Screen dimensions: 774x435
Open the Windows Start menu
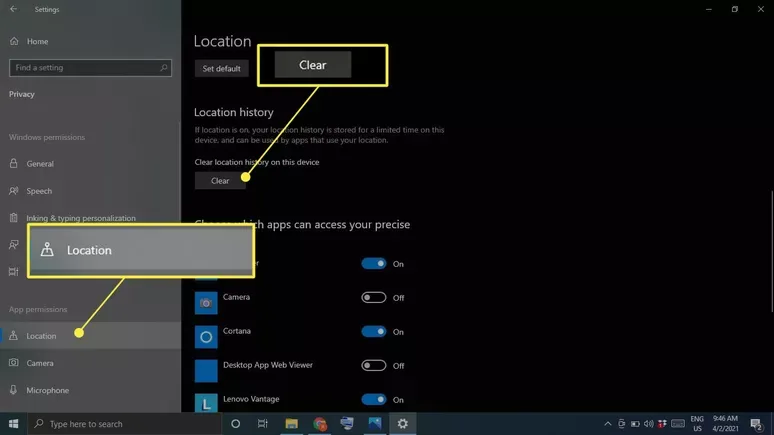tap(13, 424)
